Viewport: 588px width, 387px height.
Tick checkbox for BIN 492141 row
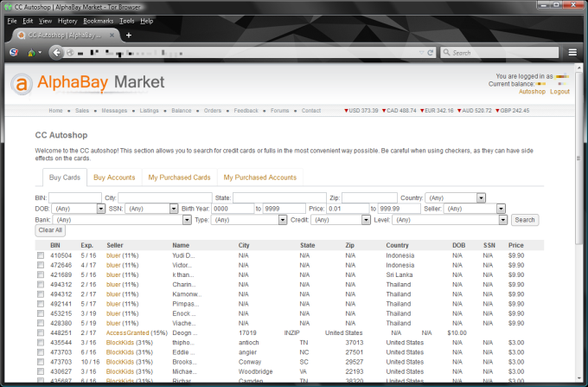pos(41,304)
